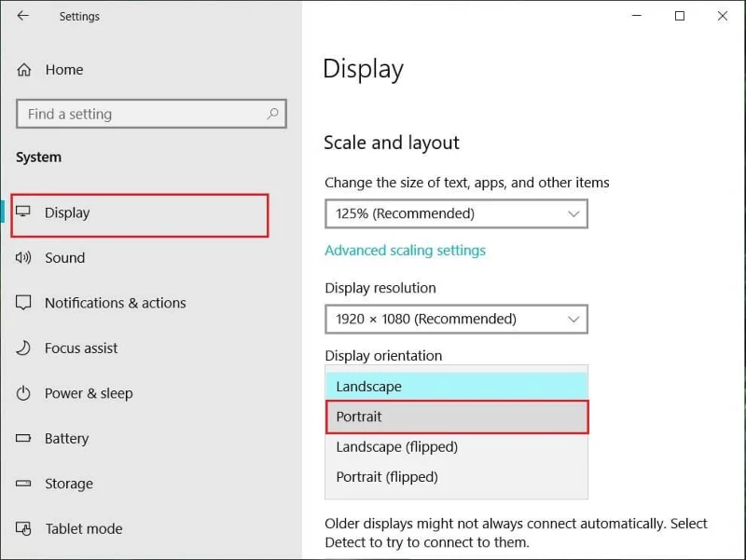Open Power & sleep via power icon
The width and height of the screenshot is (746, 560).
click(x=24, y=393)
